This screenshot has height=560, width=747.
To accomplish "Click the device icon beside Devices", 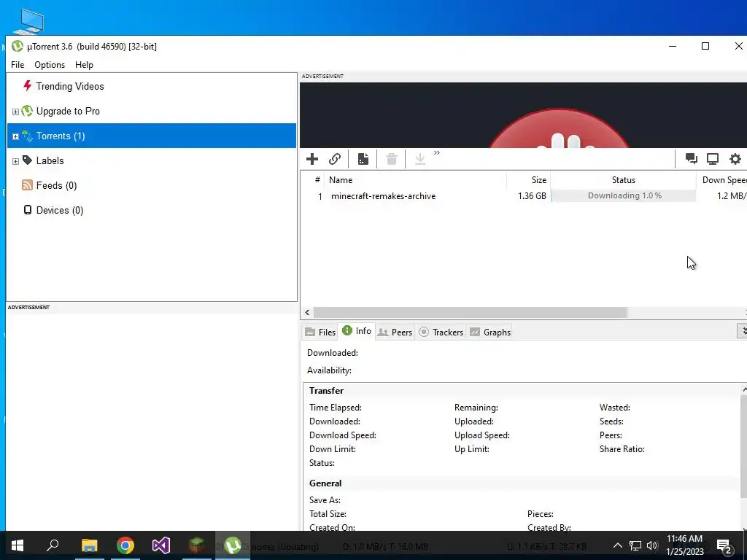I will tap(28, 209).
